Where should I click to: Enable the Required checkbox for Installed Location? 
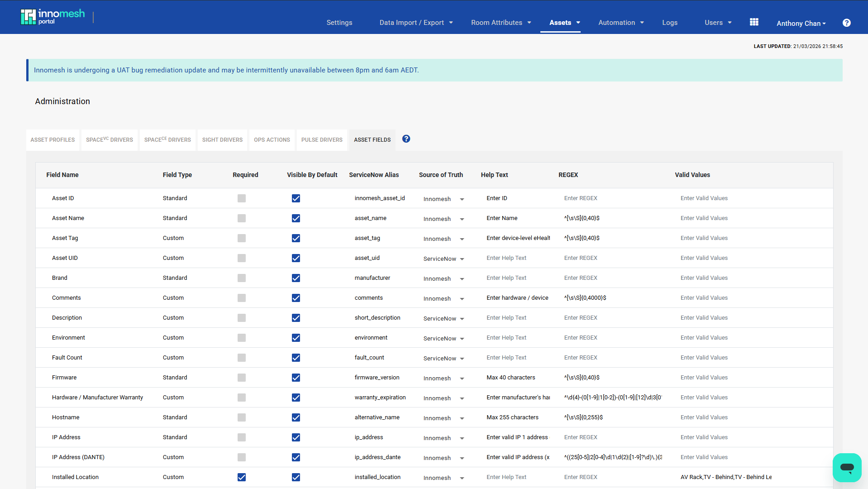[x=242, y=477]
